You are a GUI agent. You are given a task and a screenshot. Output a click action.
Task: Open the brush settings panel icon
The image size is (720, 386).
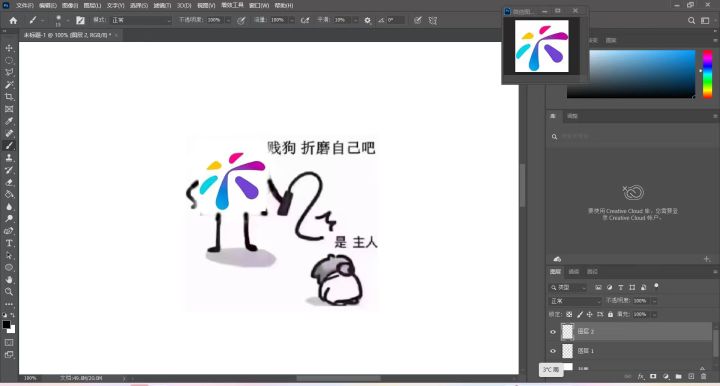[x=80, y=20]
